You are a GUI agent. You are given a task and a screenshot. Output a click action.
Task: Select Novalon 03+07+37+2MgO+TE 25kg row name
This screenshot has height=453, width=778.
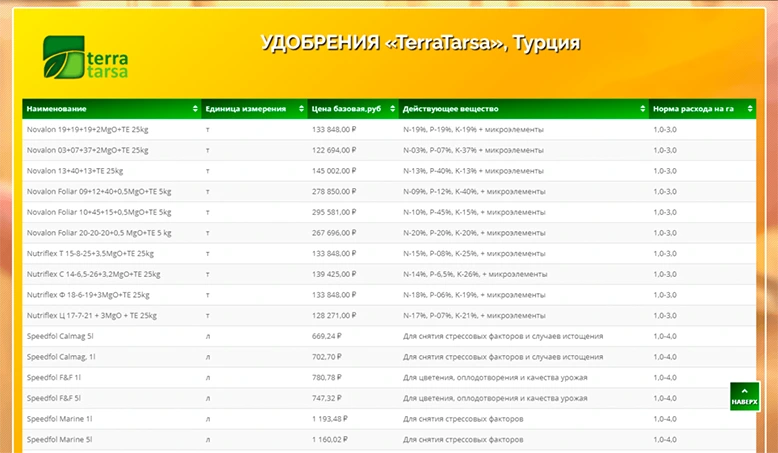pyautogui.click(x=87, y=150)
